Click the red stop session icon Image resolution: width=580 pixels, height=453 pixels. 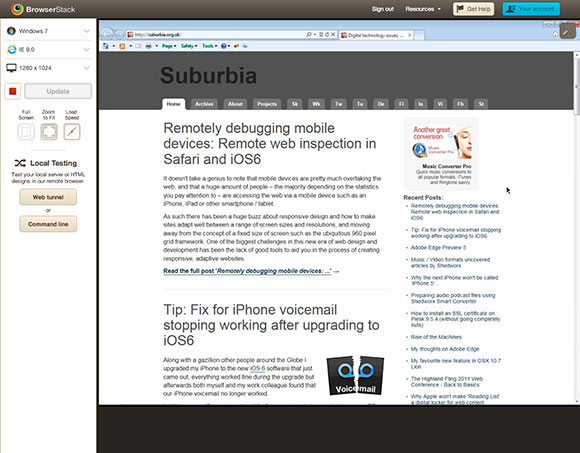tap(13, 91)
